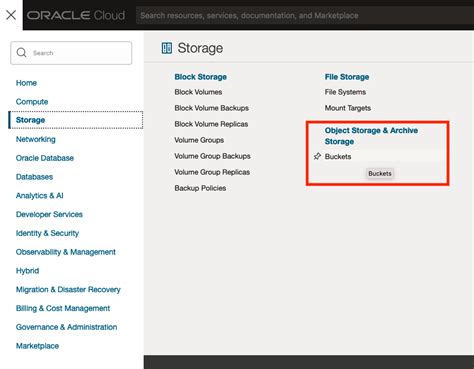Open Analytics & AI category
The height and width of the screenshot is (369, 474).
click(40, 195)
